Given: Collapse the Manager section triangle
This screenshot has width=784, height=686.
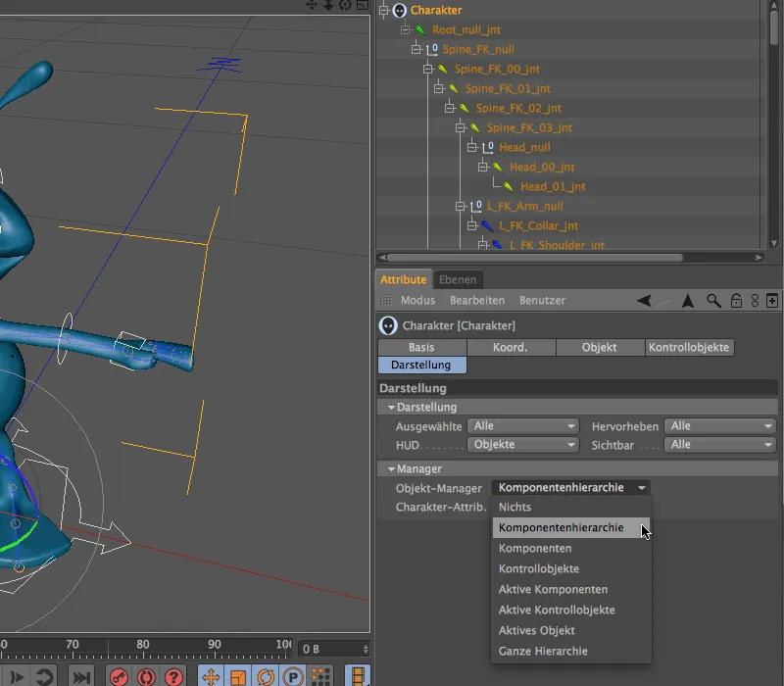Looking at the screenshot, I should [x=391, y=469].
